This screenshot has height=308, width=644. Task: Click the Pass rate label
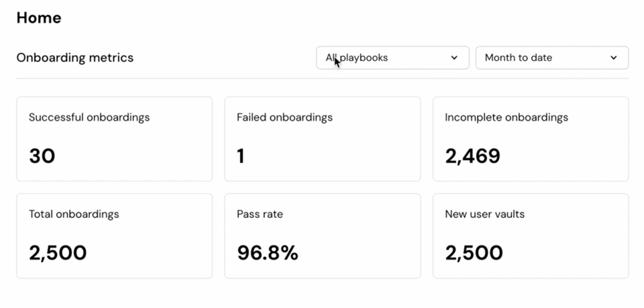pyautogui.click(x=260, y=215)
